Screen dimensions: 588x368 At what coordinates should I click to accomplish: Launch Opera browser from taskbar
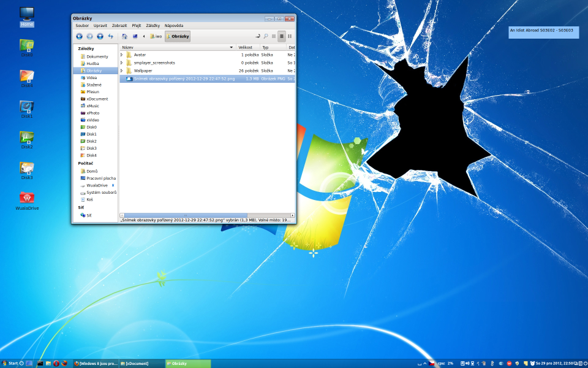point(56,364)
